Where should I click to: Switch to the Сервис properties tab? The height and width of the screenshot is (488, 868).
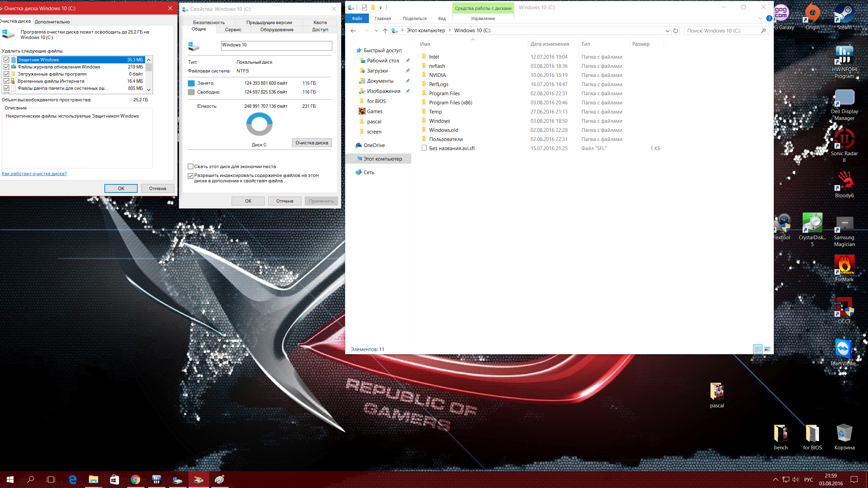point(233,29)
